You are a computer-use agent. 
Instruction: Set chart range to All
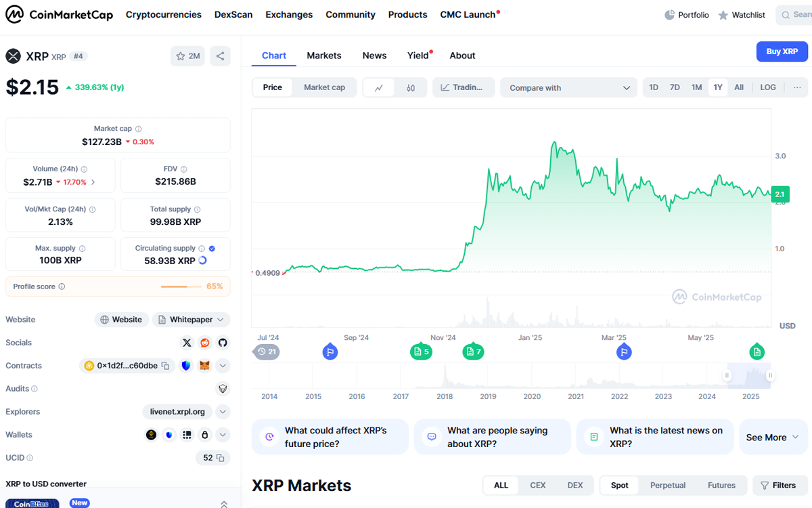coord(739,87)
